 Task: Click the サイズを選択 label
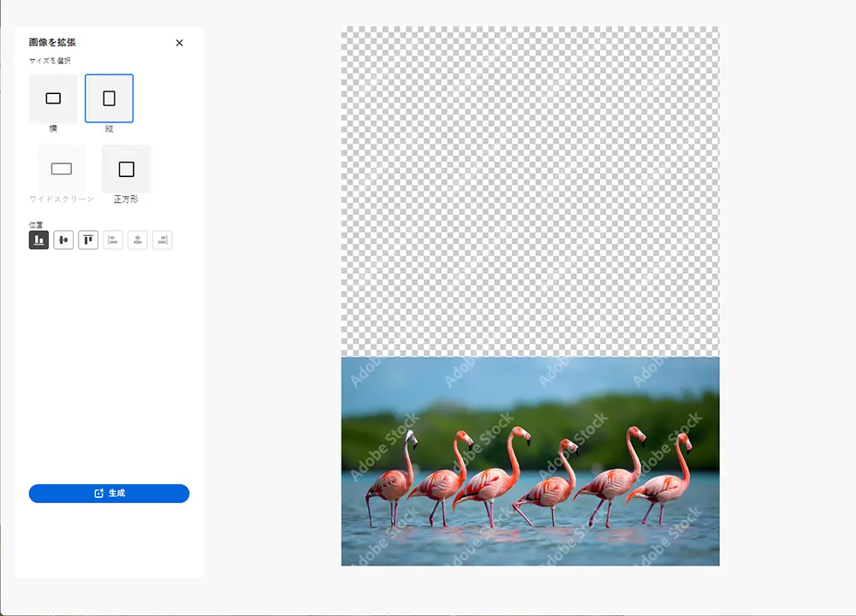(x=50, y=61)
